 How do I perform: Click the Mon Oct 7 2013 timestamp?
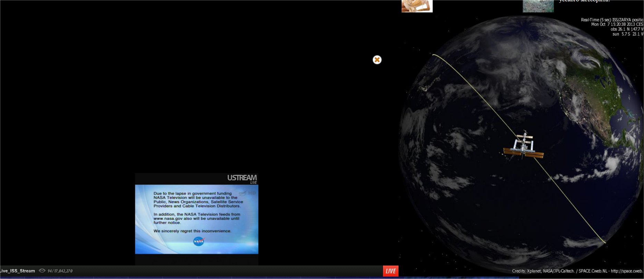[617, 24]
